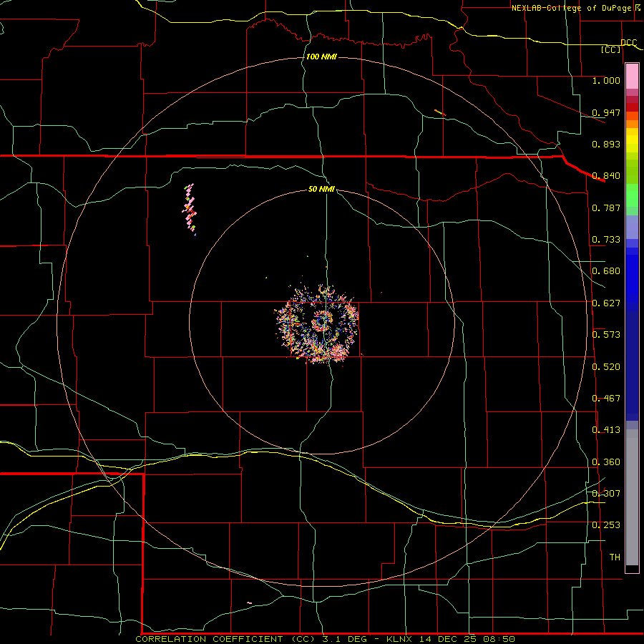Click the pink echo streak northwest of radar
The width and height of the screenshot is (644, 644).
click(190, 210)
